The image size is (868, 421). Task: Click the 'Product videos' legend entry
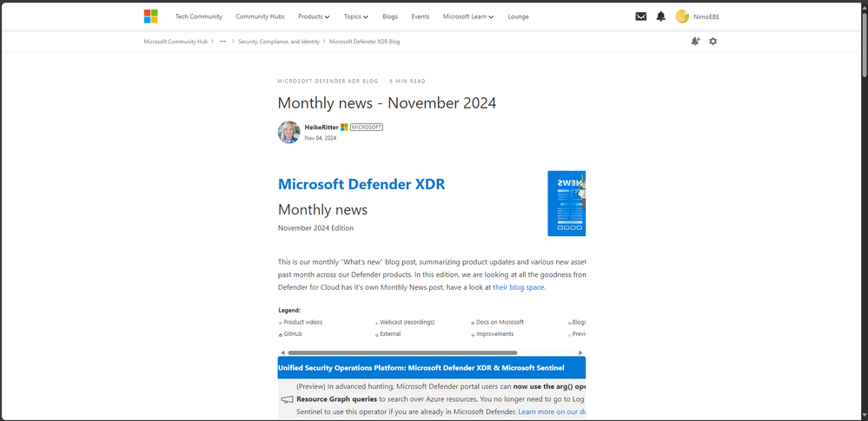[x=303, y=322]
